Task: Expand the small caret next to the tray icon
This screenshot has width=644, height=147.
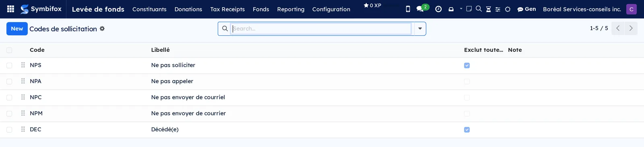Action: 461,8
